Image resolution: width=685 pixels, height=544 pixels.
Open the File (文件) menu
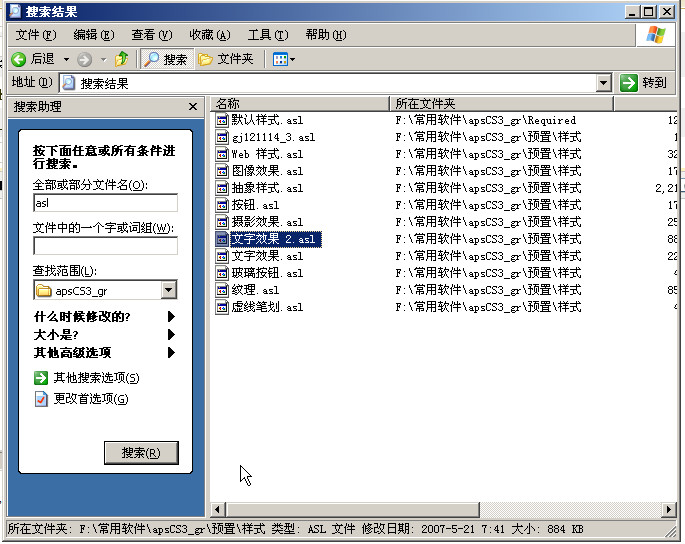[34, 35]
